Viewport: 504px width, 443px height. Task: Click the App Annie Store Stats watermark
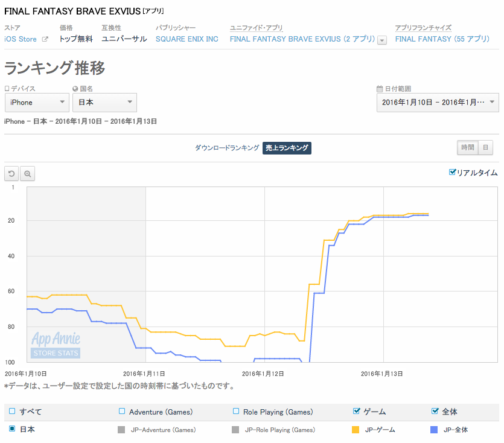pyautogui.click(x=55, y=345)
